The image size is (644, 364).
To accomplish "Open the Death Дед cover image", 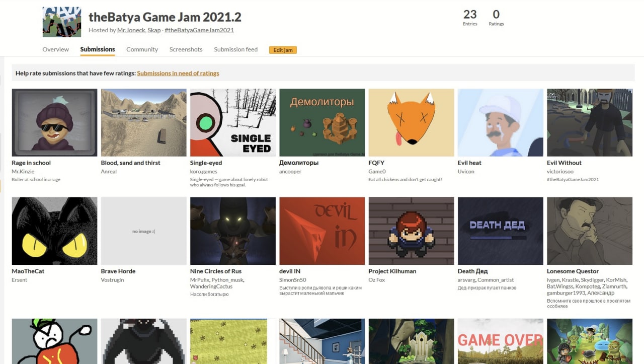I will [501, 231].
